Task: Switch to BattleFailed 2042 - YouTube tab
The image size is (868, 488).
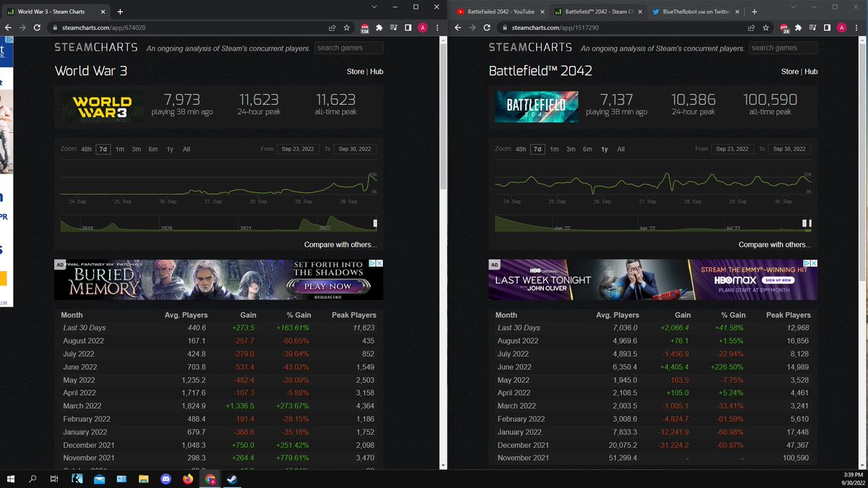Action: 500,12
